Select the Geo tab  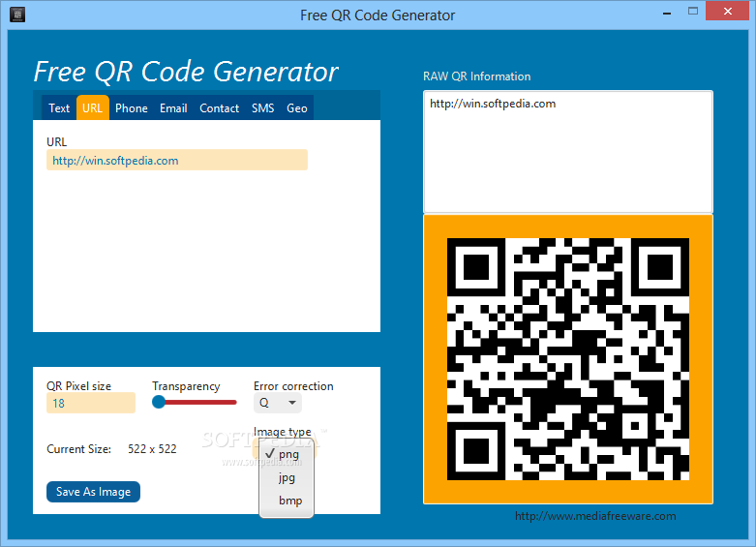point(297,108)
